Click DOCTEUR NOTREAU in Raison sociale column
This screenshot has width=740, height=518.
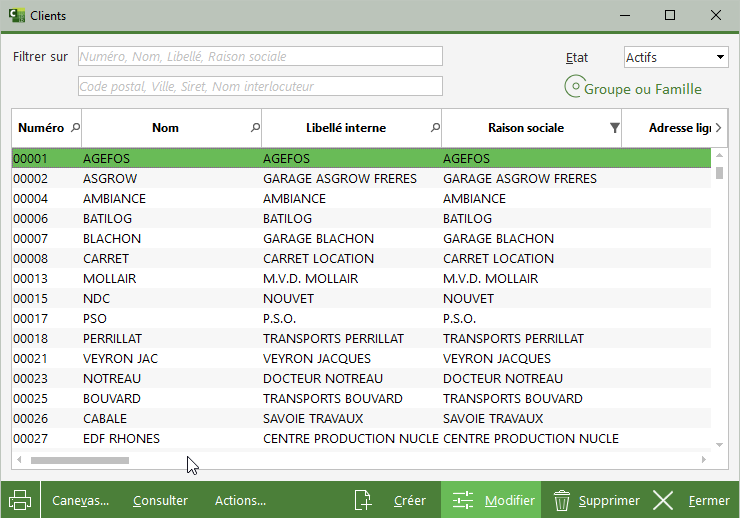tap(503, 379)
